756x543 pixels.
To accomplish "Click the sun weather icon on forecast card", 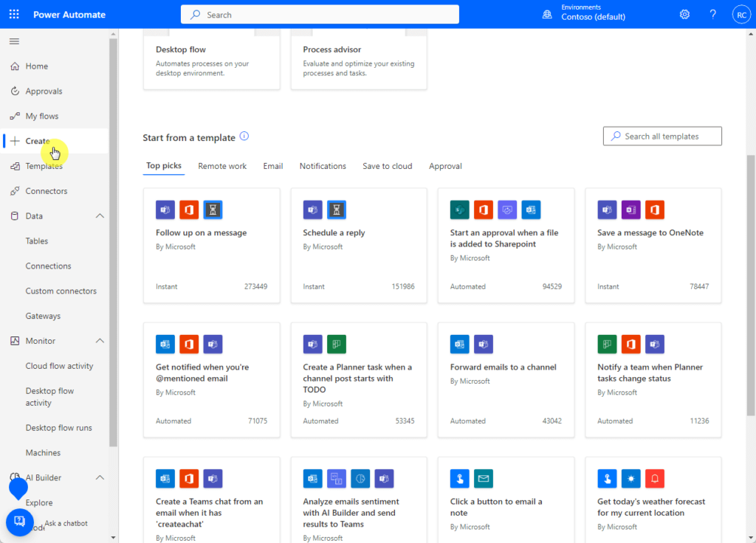I will click(630, 478).
